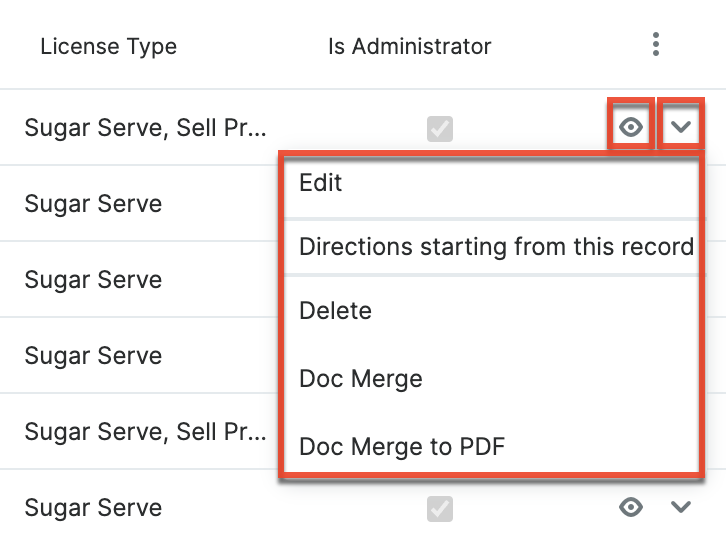
Task: Preview the first row record with eye icon
Action: point(631,127)
